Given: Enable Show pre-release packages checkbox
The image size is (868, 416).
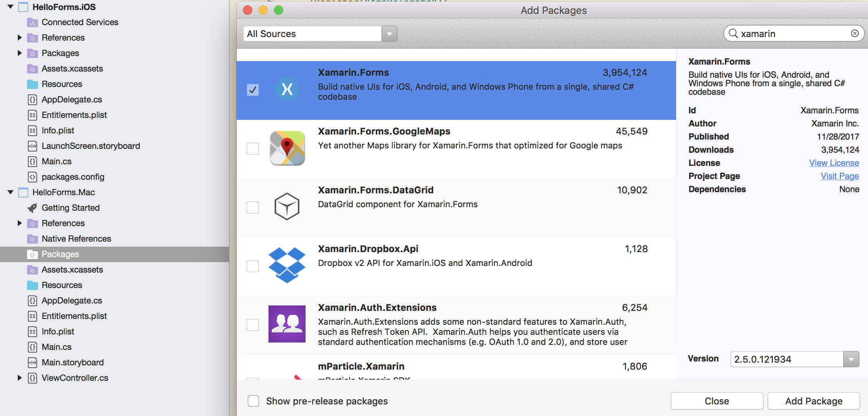Looking at the screenshot, I should coord(253,401).
